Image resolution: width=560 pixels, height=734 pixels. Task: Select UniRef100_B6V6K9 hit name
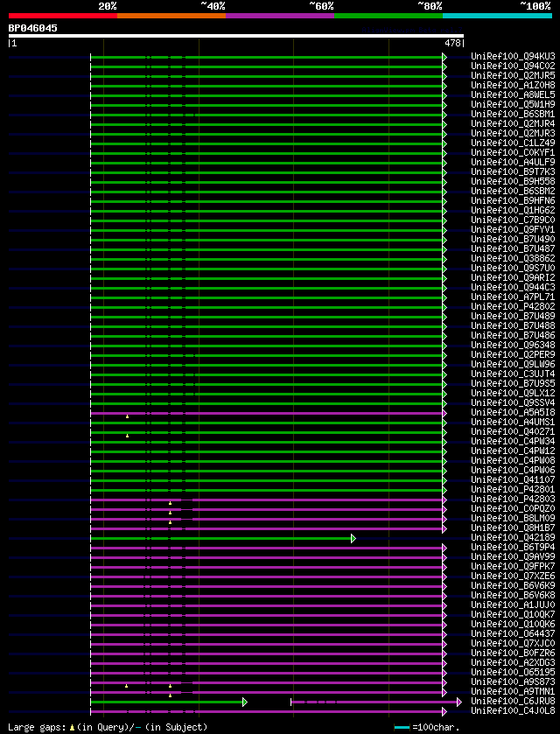(513, 586)
